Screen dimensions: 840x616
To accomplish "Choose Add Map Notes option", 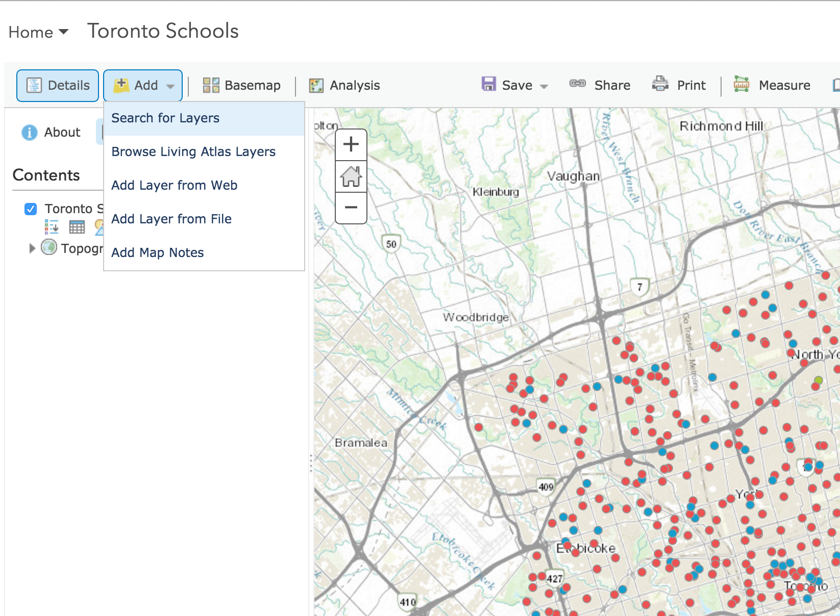I will 204,253.
